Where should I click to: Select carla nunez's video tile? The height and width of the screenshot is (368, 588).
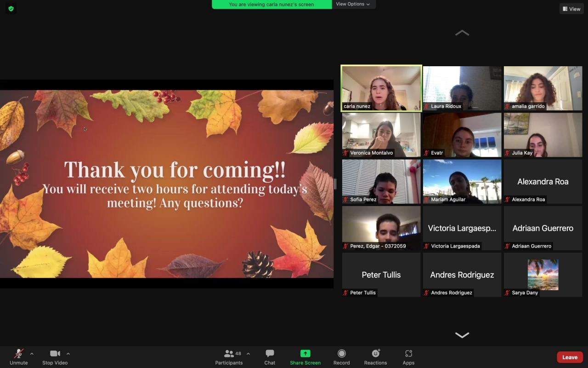pyautogui.click(x=381, y=88)
